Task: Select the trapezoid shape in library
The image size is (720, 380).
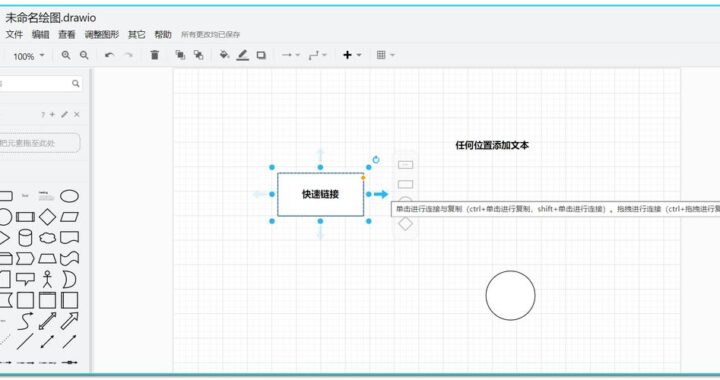Action: click(47, 258)
